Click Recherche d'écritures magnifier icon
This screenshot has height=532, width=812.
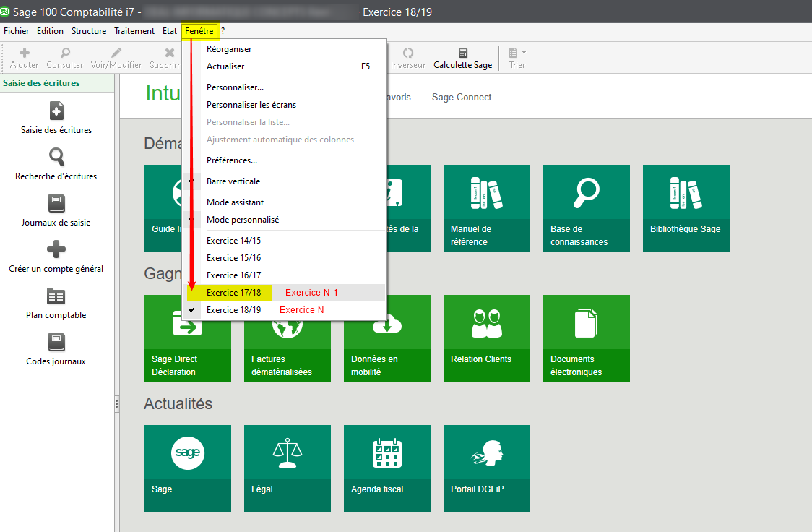56,157
